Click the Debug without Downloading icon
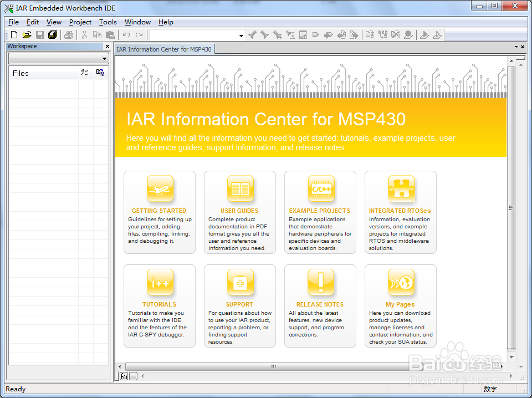532x398 pixels. pyautogui.click(x=437, y=34)
